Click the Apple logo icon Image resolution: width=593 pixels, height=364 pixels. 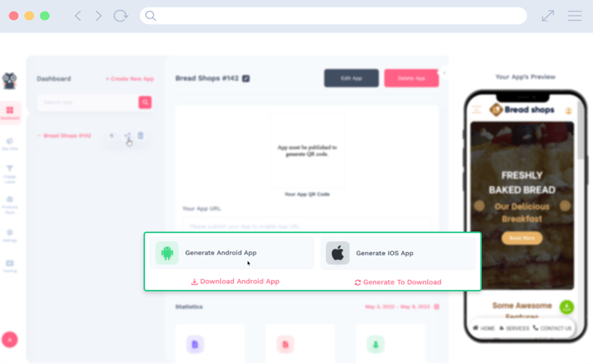(337, 253)
